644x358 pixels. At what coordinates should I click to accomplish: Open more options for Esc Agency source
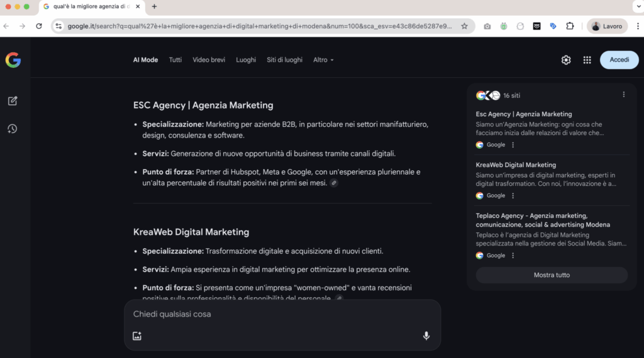(x=513, y=144)
